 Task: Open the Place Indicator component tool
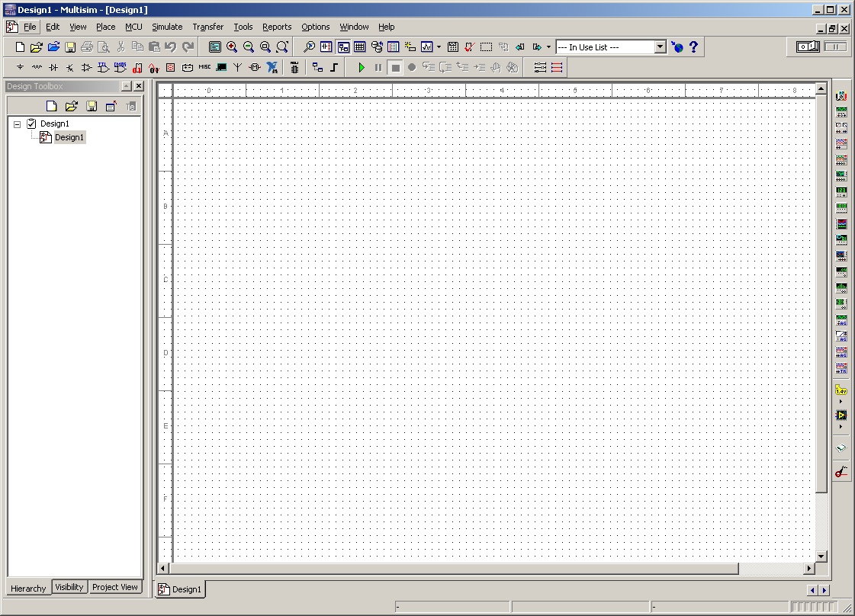[x=171, y=68]
